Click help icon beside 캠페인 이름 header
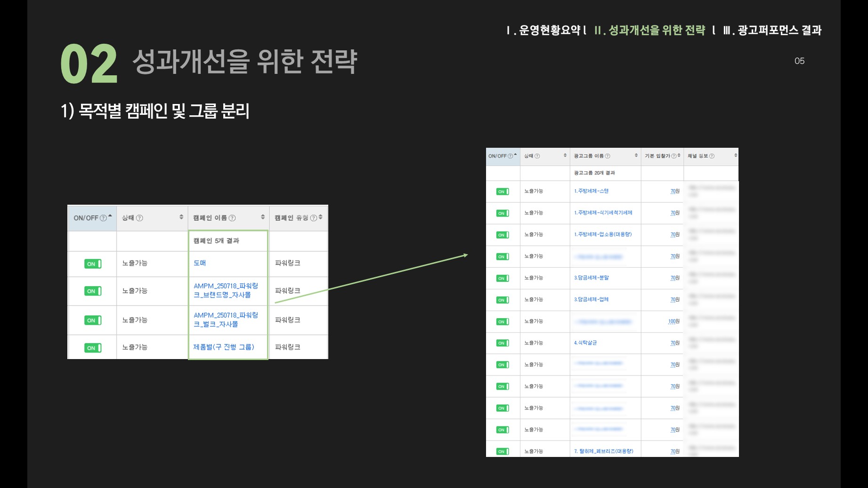The height and width of the screenshot is (488, 868). click(232, 218)
